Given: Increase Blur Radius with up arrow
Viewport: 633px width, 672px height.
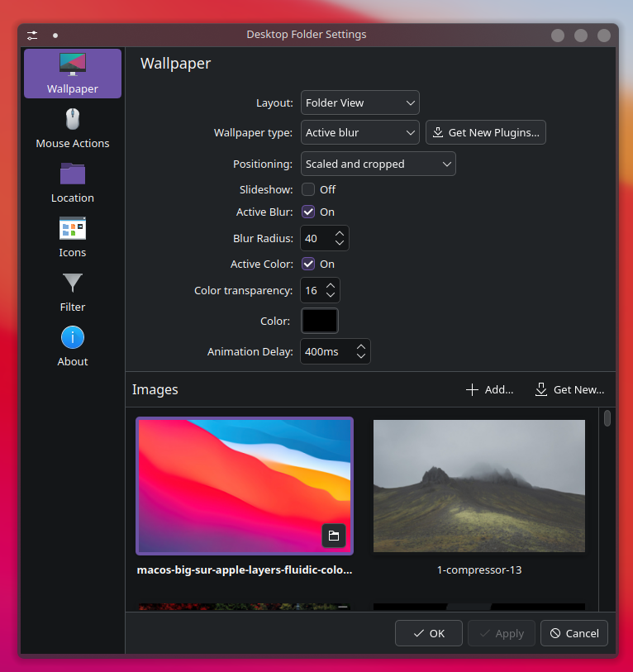Looking at the screenshot, I should tap(340, 234).
